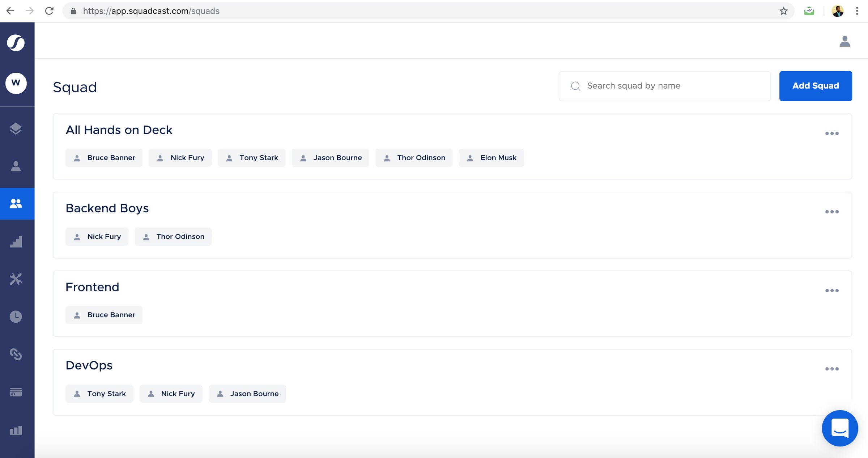
Task: Go to the single user icon in sidebar
Action: [16, 166]
